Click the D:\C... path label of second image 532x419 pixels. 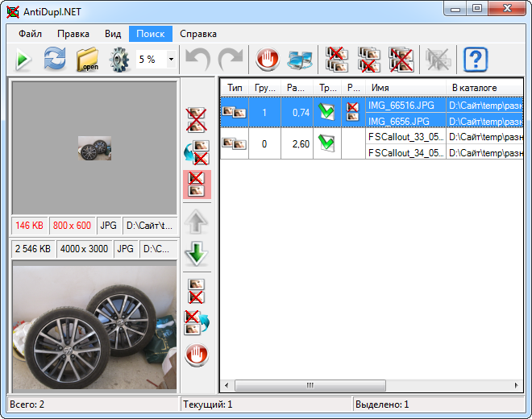[x=156, y=249]
